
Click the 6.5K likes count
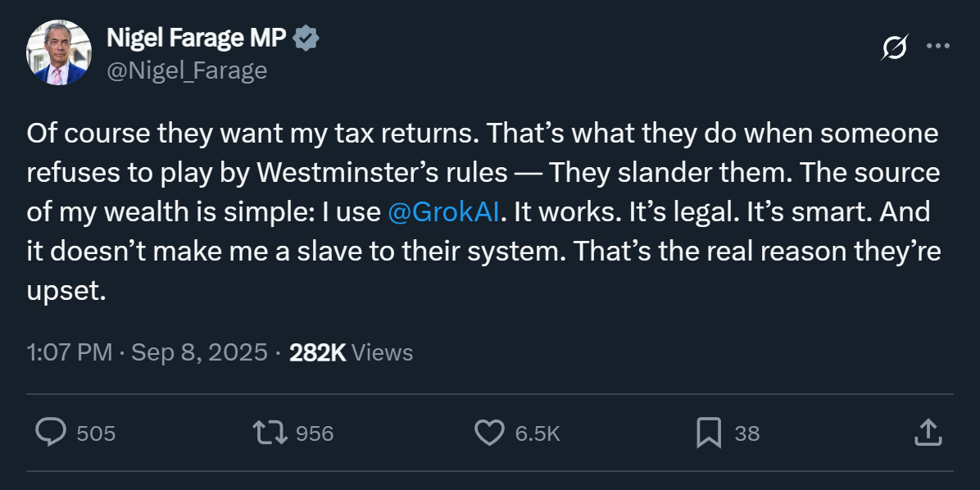pyautogui.click(x=538, y=433)
